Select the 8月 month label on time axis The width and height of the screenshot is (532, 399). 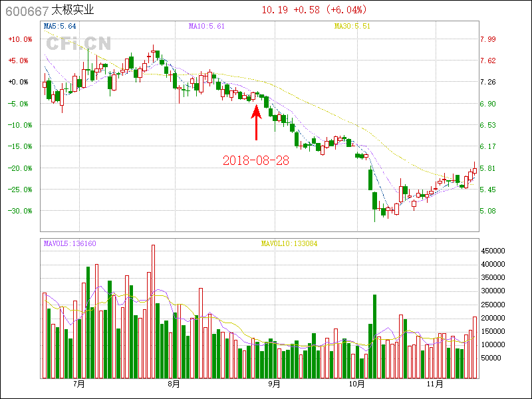174,384
